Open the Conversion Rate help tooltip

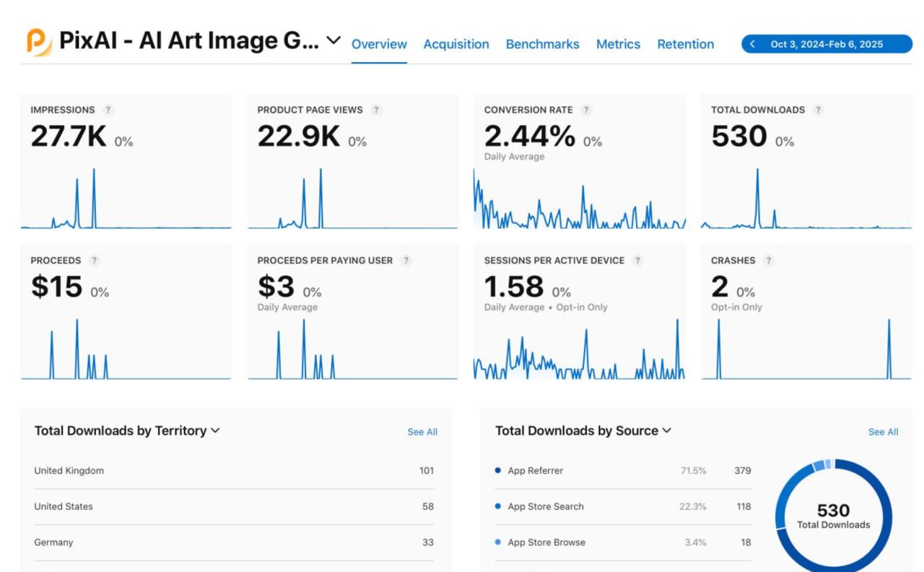tap(585, 110)
